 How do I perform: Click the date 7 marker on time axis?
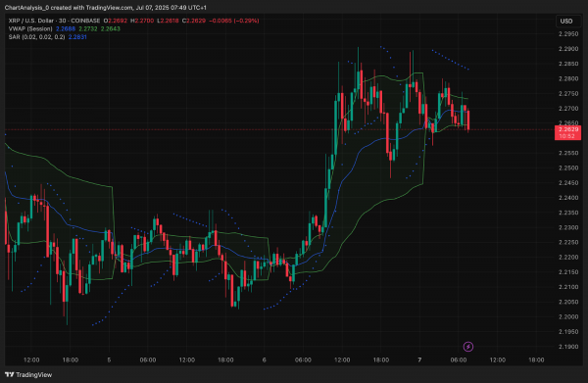click(x=419, y=359)
